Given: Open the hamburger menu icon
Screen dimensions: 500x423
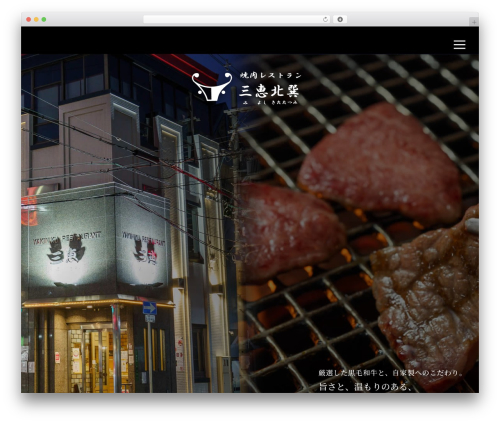Looking at the screenshot, I should tap(459, 45).
